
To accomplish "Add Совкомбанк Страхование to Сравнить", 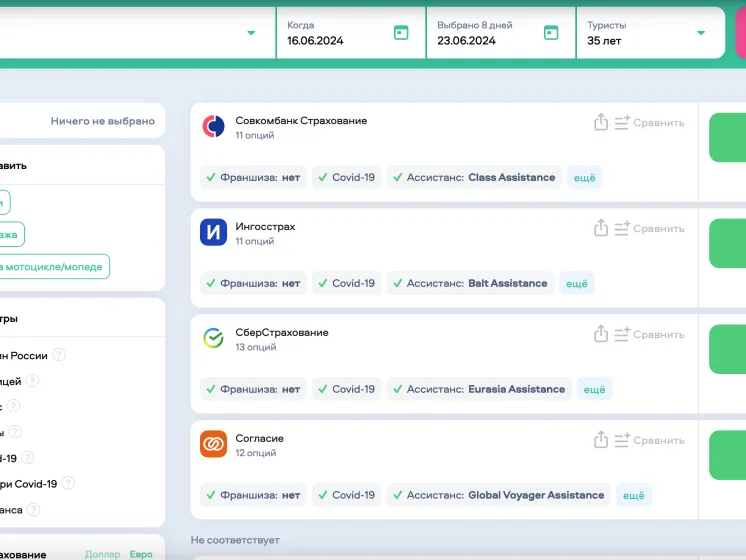I will click(649, 122).
